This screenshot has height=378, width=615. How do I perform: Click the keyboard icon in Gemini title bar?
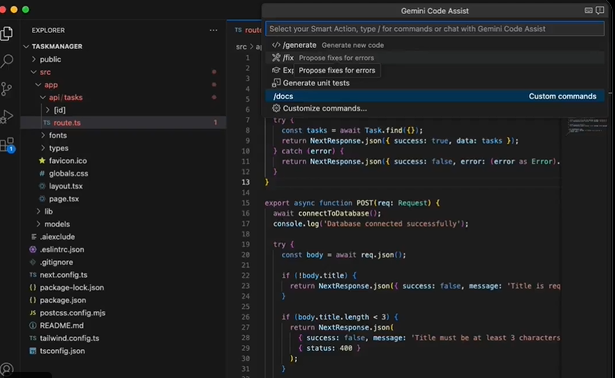[588, 10]
